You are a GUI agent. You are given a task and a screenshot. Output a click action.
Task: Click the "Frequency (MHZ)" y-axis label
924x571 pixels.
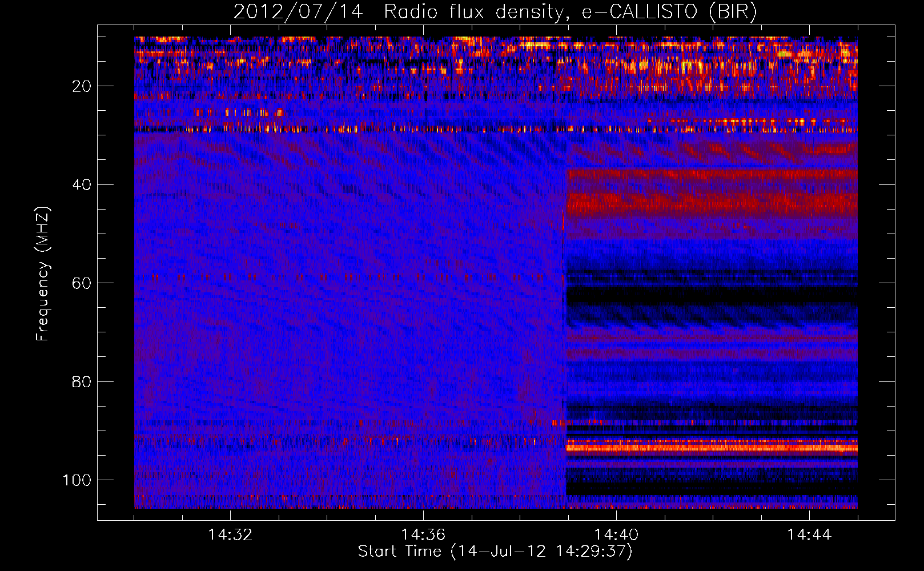tap(42, 274)
